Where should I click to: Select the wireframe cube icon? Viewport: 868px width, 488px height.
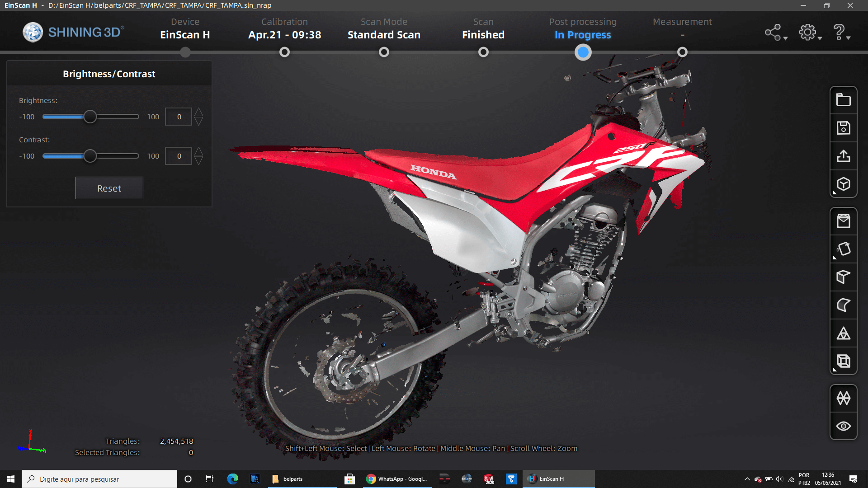tap(843, 361)
